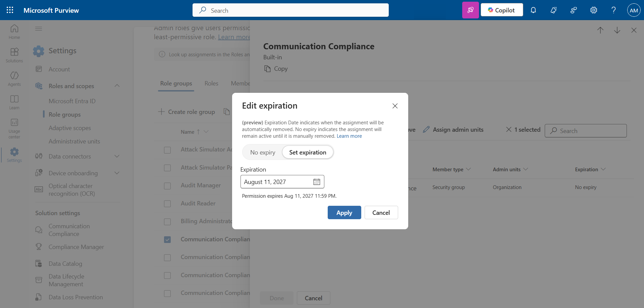Open the AM account avatar
Image resolution: width=644 pixels, height=308 pixels.
[634, 10]
